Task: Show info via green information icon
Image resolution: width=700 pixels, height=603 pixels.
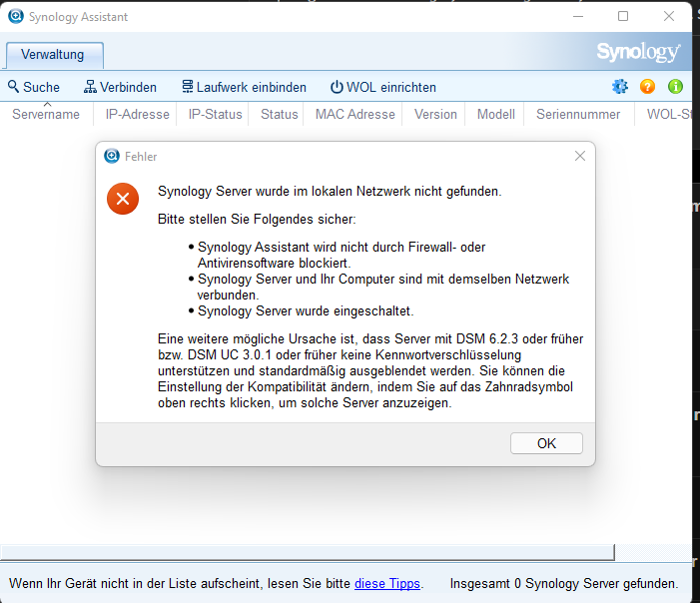Action: pos(675,86)
